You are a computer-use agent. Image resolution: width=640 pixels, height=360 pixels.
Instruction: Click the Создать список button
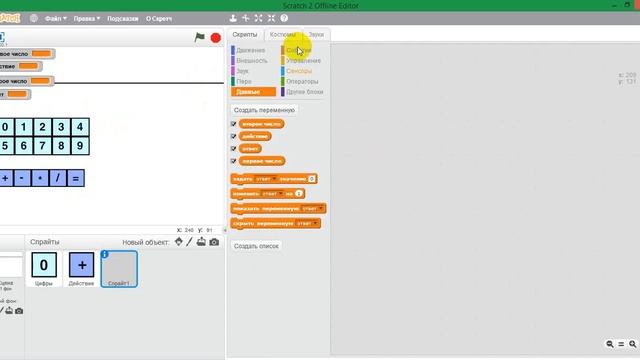[x=256, y=246]
